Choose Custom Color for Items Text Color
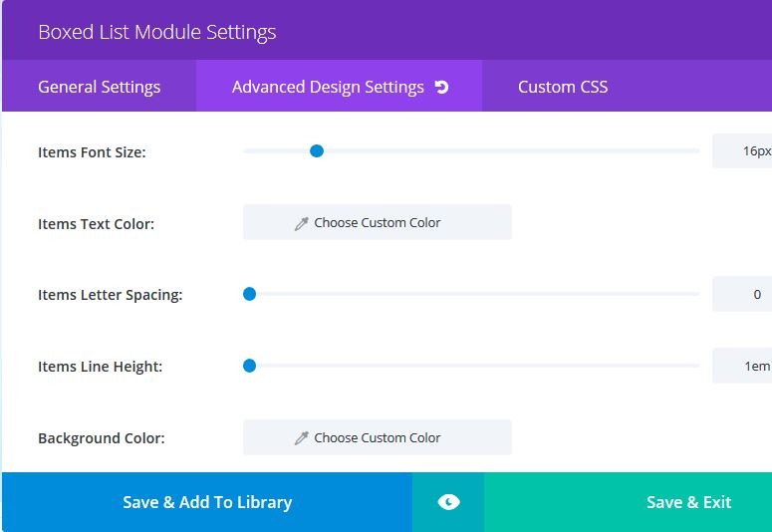This screenshot has width=772, height=532. pyautogui.click(x=378, y=222)
